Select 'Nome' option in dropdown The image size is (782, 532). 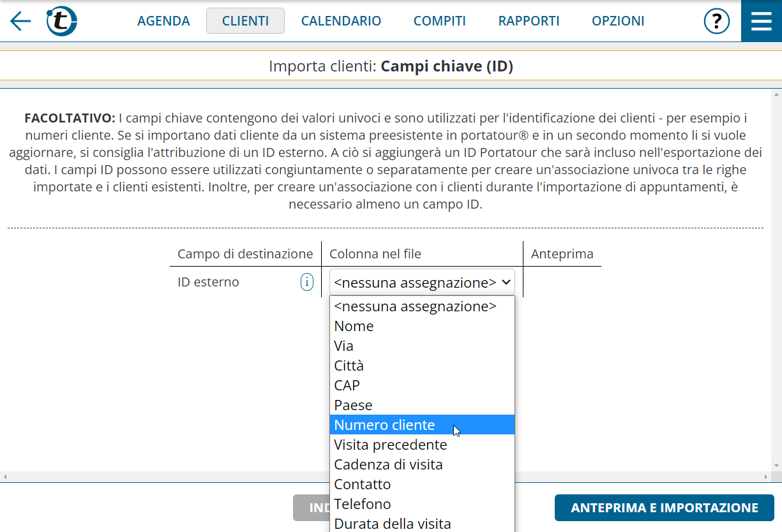tap(354, 326)
